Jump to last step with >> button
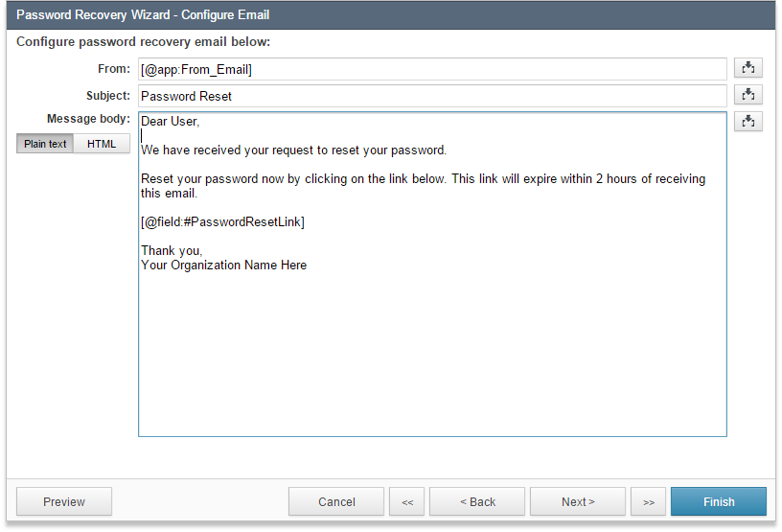 tap(649, 501)
